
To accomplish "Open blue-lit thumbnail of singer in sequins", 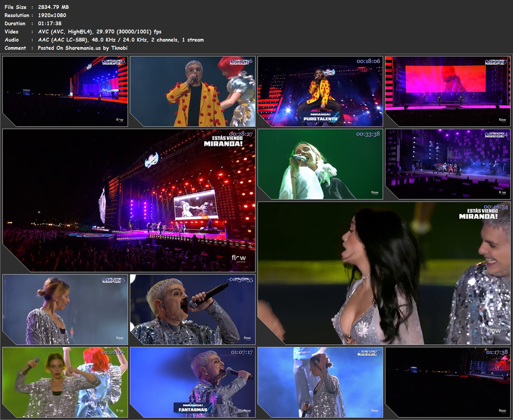I will (320, 382).
